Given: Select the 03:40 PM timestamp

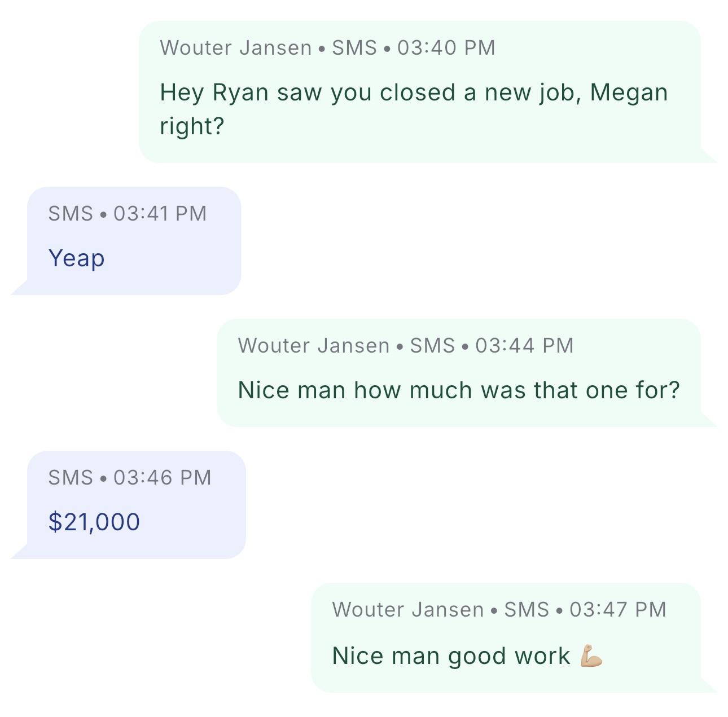Looking at the screenshot, I should [x=446, y=48].
